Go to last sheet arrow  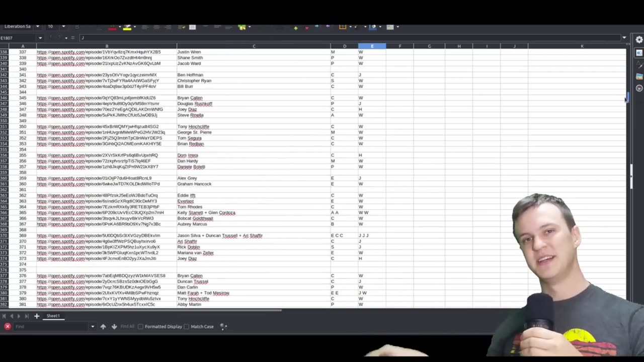coord(26,316)
